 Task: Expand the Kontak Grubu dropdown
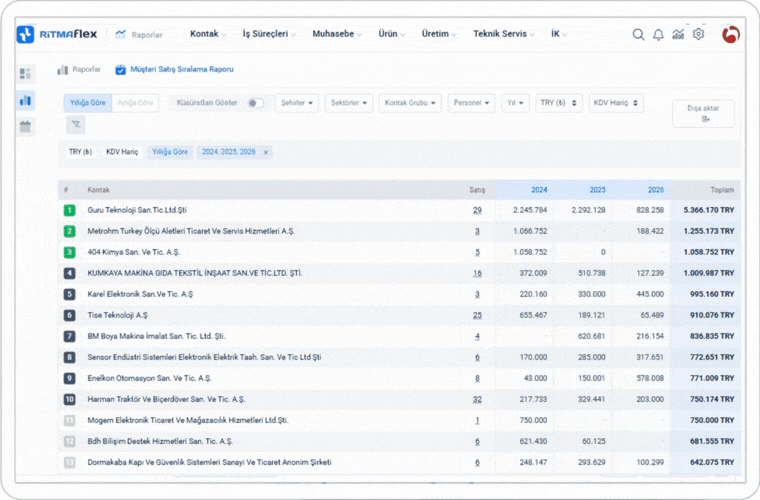[x=410, y=103]
